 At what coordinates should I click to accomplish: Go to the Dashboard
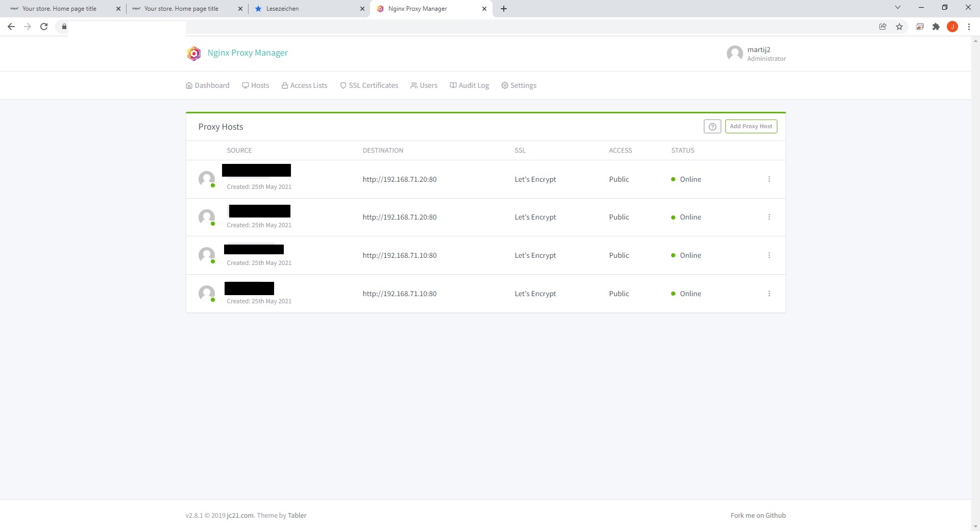point(207,85)
